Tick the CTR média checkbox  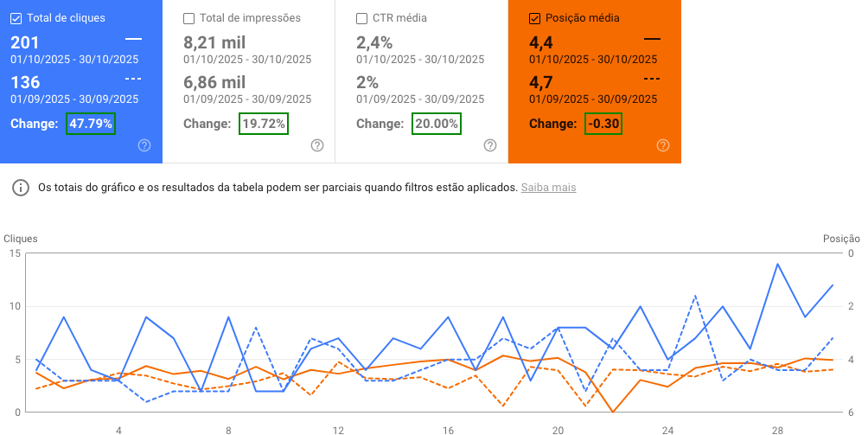pos(362,18)
